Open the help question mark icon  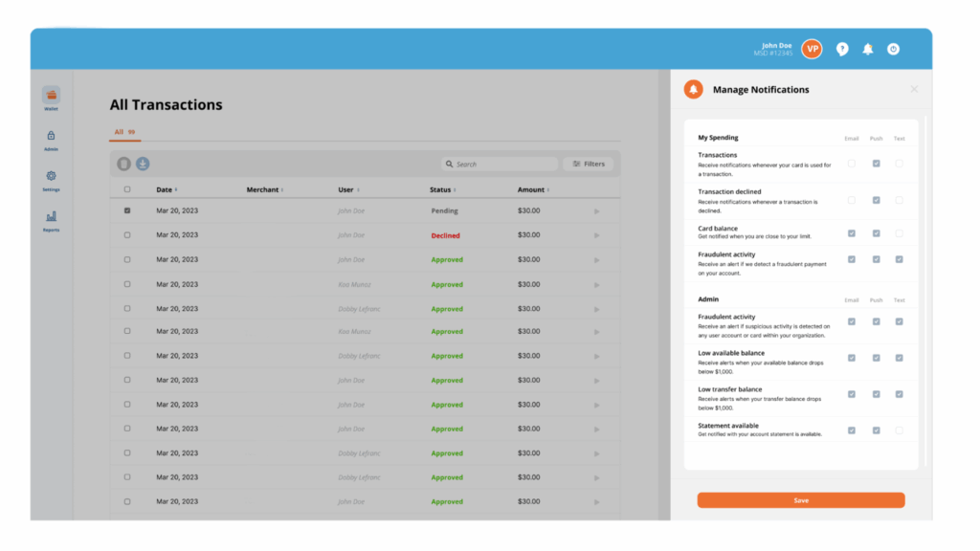842,49
